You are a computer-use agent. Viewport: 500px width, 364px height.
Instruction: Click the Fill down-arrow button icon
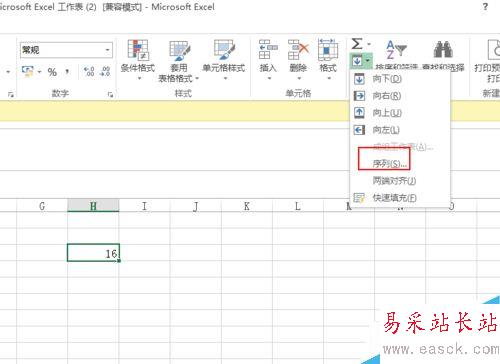(357, 61)
